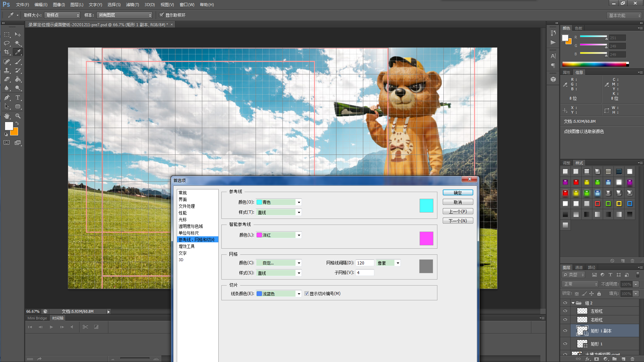
Task: Switch to the 色板 tab
Action: tap(579, 28)
